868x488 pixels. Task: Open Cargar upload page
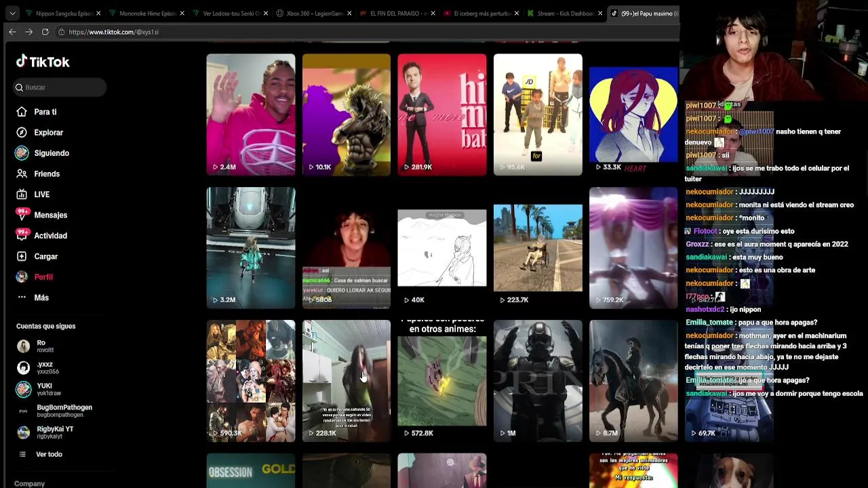pos(46,256)
